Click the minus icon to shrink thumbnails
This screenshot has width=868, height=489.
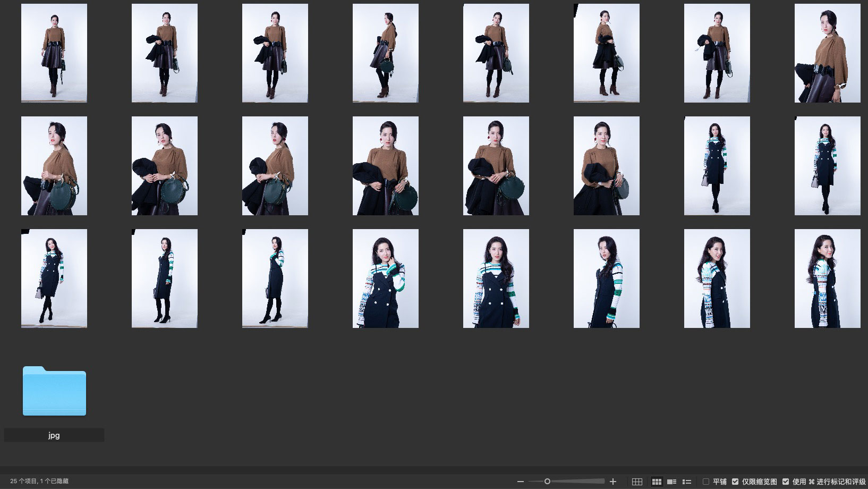(521, 482)
